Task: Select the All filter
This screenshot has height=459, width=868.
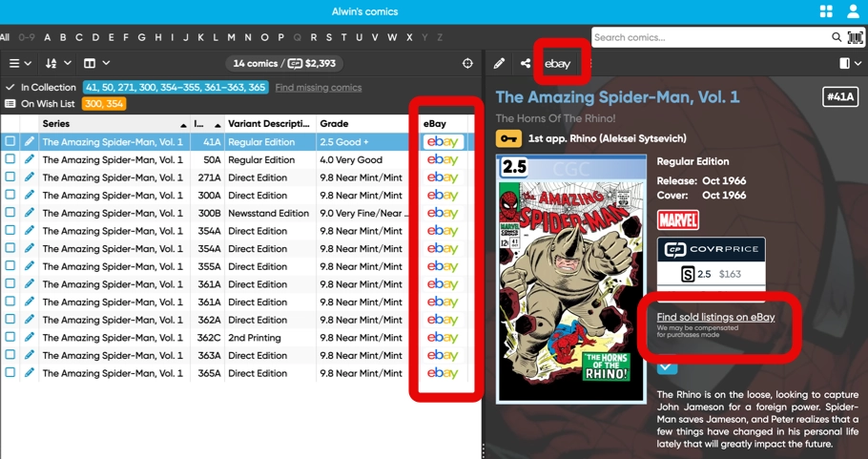Action: [x=5, y=37]
